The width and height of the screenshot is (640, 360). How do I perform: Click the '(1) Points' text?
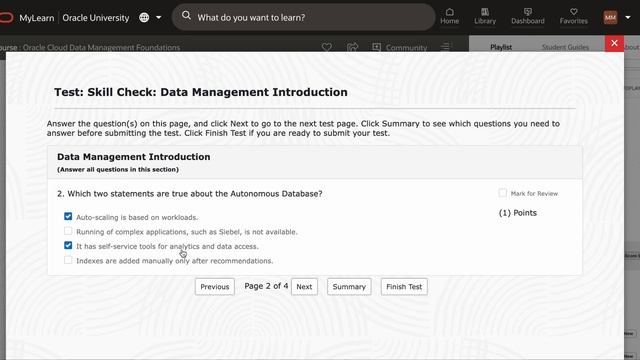(x=518, y=213)
